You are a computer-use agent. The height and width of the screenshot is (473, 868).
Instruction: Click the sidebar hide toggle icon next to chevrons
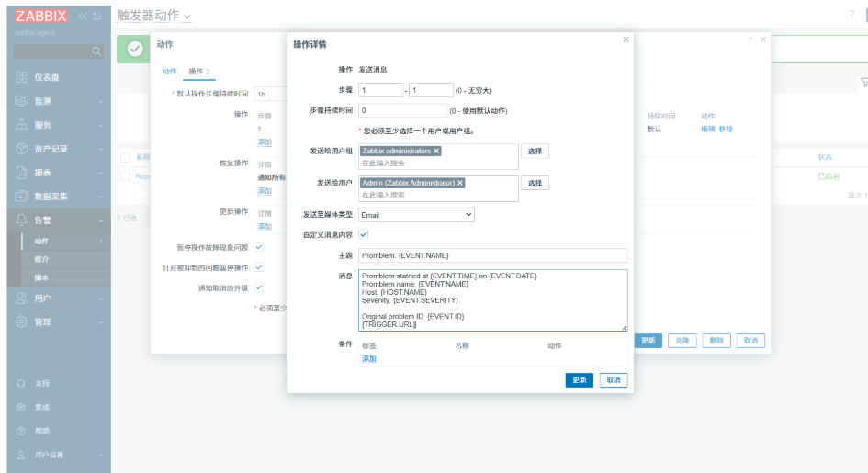pyautogui.click(x=96, y=16)
